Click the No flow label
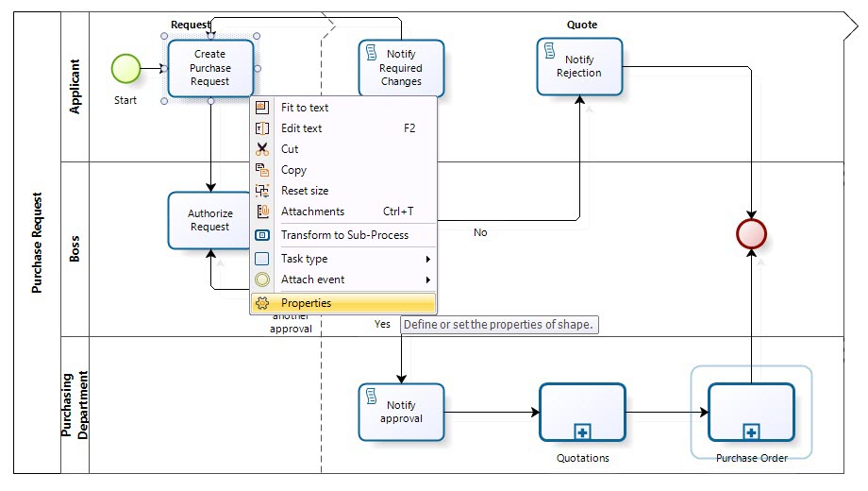The image size is (868, 491). pyautogui.click(x=480, y=233)
